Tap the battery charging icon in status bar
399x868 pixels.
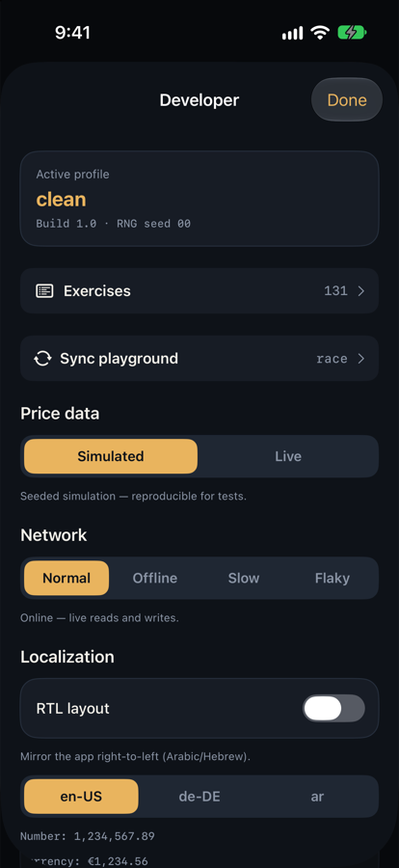(352, 33)
